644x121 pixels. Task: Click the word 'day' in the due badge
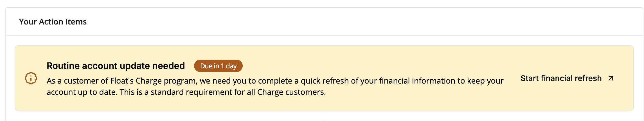pos(231,66)
